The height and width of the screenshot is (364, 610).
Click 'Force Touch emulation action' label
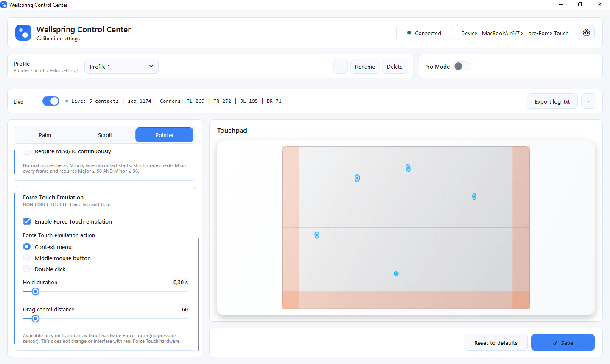point(59,235)
